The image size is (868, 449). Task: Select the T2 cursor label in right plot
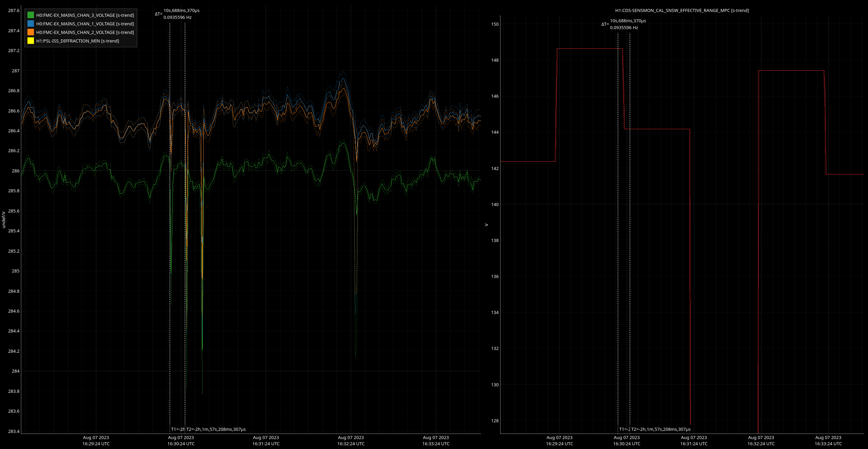[x=661, y=429]
